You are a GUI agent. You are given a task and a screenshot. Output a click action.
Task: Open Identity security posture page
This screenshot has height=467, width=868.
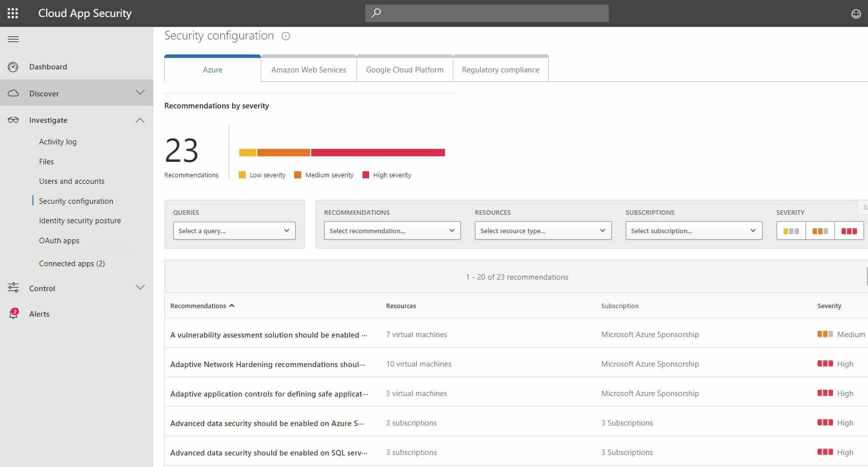coord(80,221)
